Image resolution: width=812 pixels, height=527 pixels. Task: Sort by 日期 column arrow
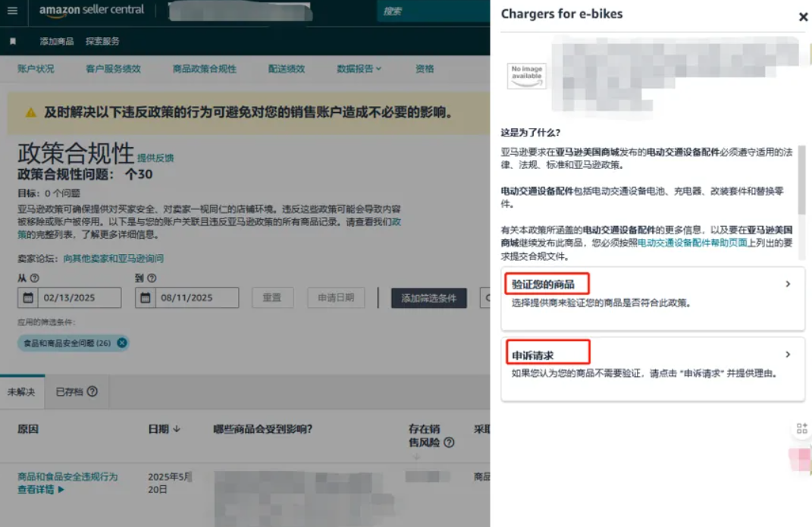(x=177, y=428)
